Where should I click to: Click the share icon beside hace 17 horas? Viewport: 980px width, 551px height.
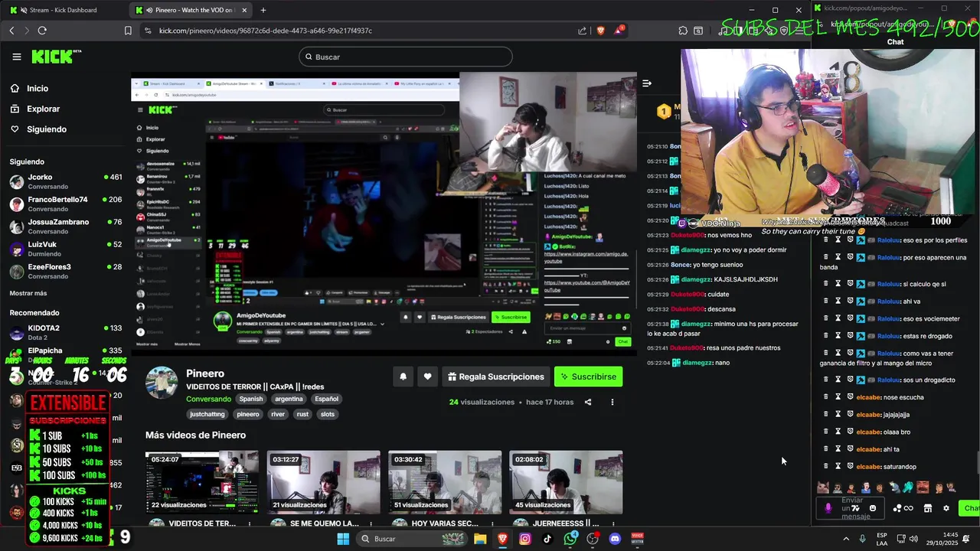[x=588, y=402]
